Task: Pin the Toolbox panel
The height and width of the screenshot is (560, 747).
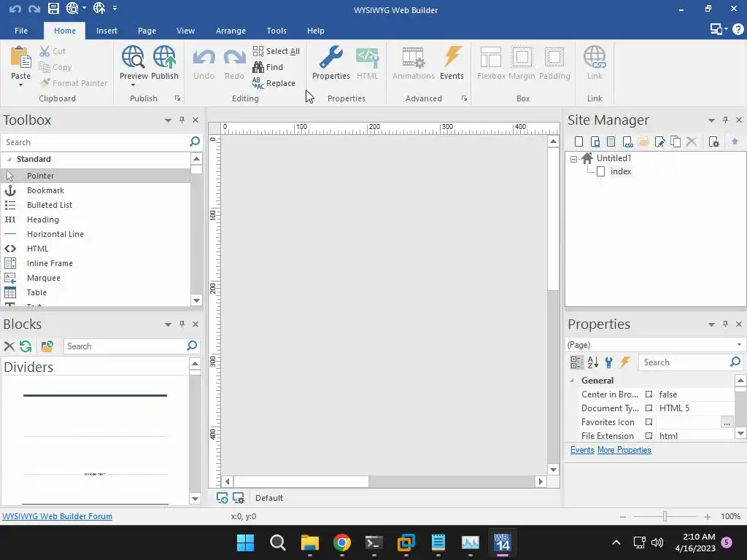Action: pos(182,120)
